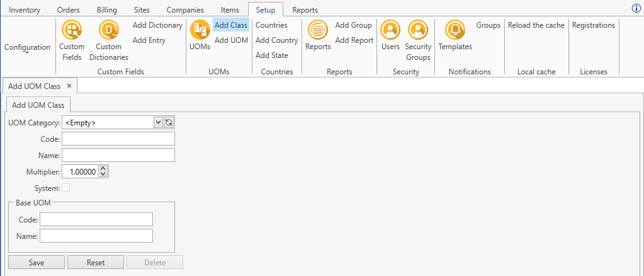Click Add Group in Reports

[x=354, y=25]
